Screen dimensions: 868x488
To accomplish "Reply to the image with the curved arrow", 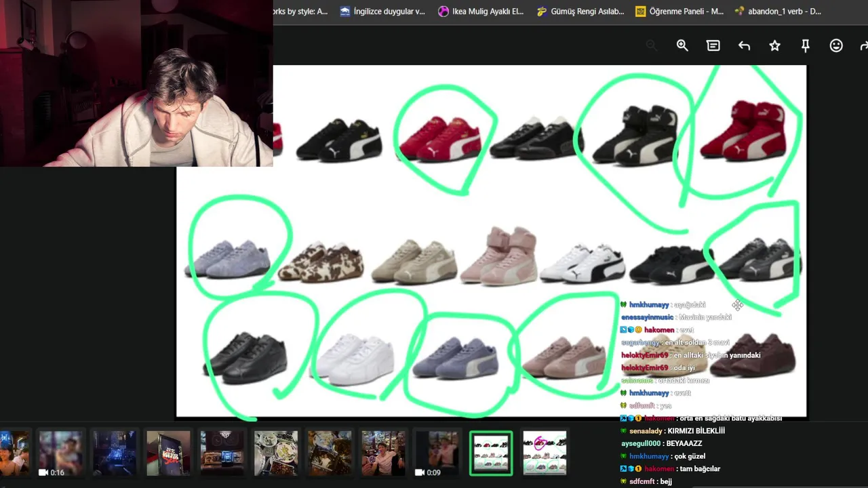I will (x=744, y=45).
